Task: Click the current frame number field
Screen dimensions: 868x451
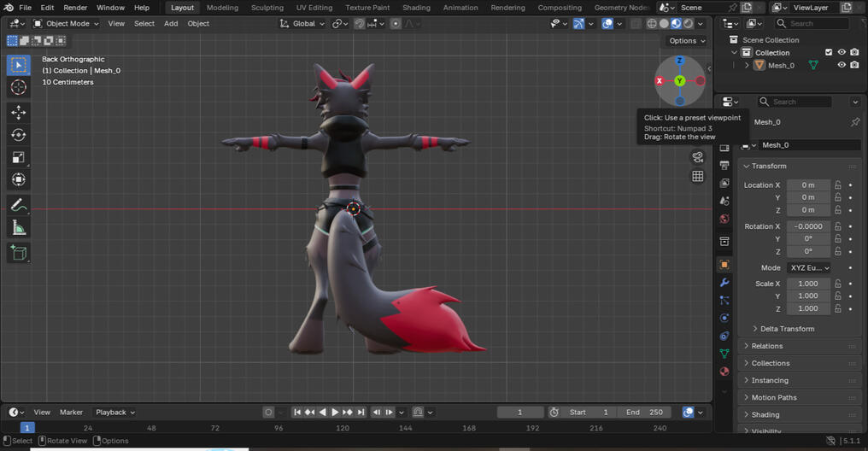Action: [519, 413]
